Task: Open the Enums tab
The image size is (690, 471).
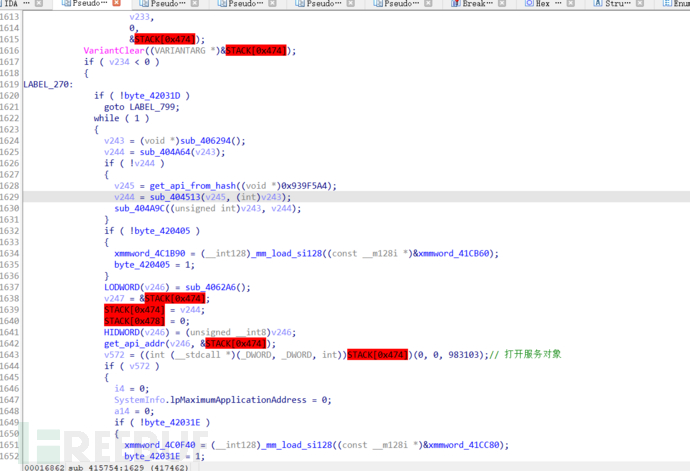Action: [x=677, y=4]
